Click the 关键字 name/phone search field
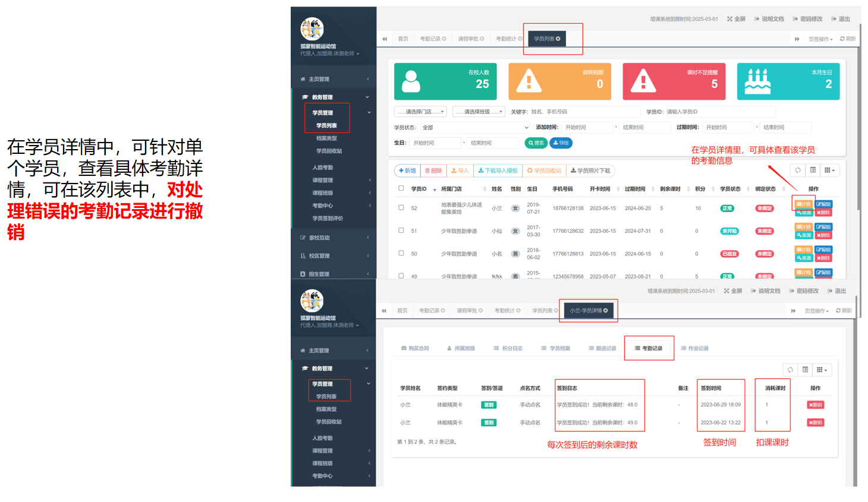Screen dimensions: 868x502 coord(584,112)
